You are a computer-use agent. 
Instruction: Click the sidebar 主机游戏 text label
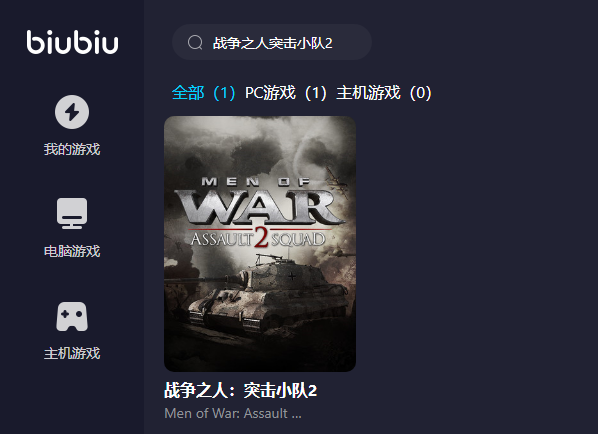pyautogui.click(x=72, y=354)
